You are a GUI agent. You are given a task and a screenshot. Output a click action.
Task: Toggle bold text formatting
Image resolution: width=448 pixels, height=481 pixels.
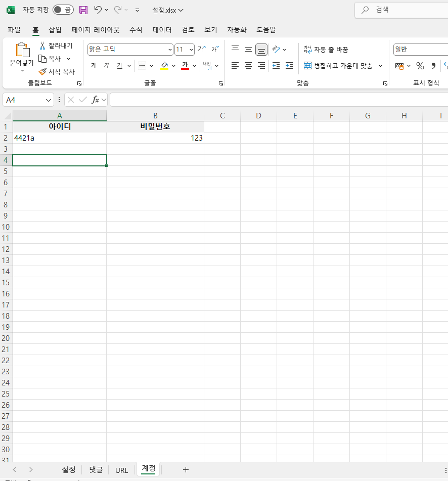(x=94, y=66)
